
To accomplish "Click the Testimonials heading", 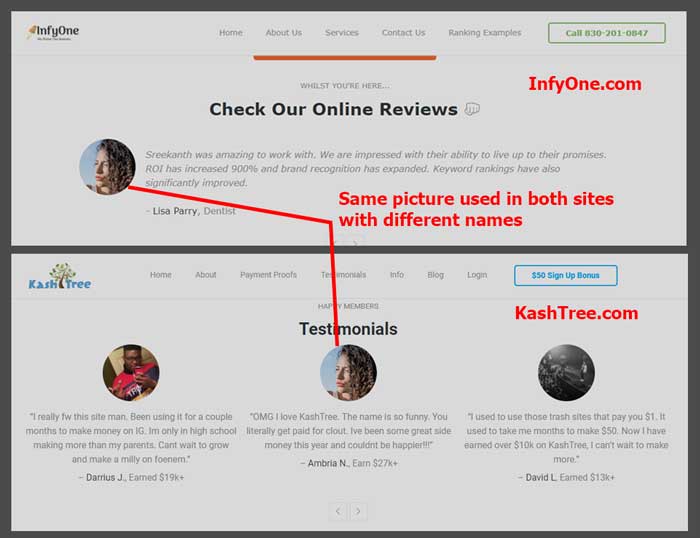I will [348, 329].
